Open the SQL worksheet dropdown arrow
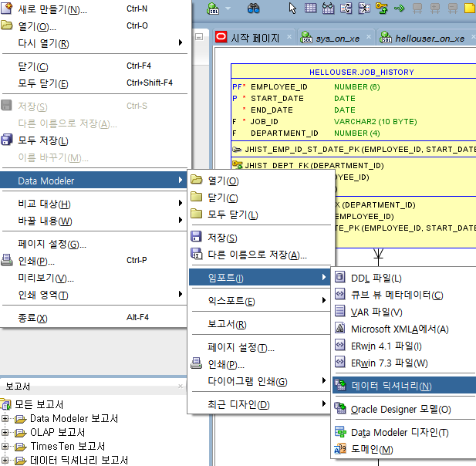This screenshot has height=466, width=476. (x=228, y=8)
